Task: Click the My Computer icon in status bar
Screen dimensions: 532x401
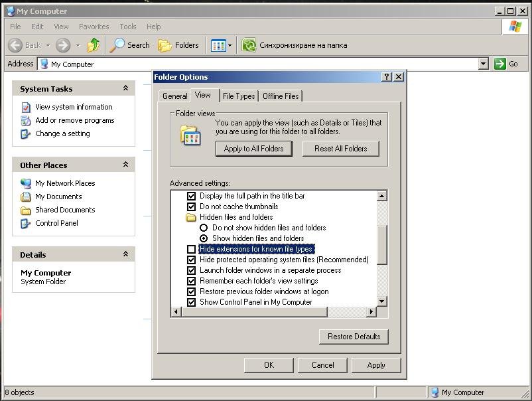Action: 434,392
